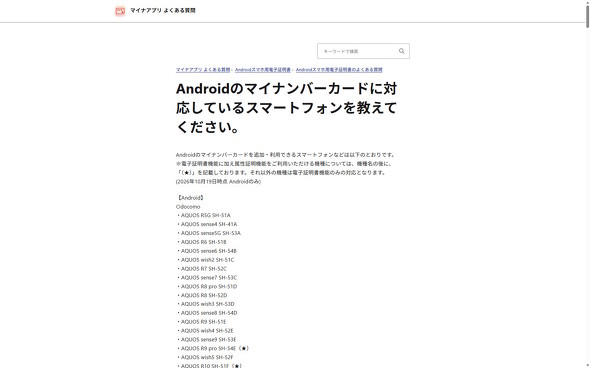The width and height of the screenshot is (590, 368).
Task: Select list item AQUOS sense6 SH-54B
Action: pos(207,251)
